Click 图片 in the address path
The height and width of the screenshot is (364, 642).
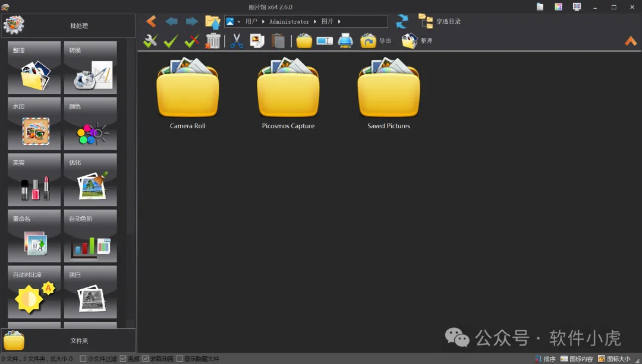[327, 21]
